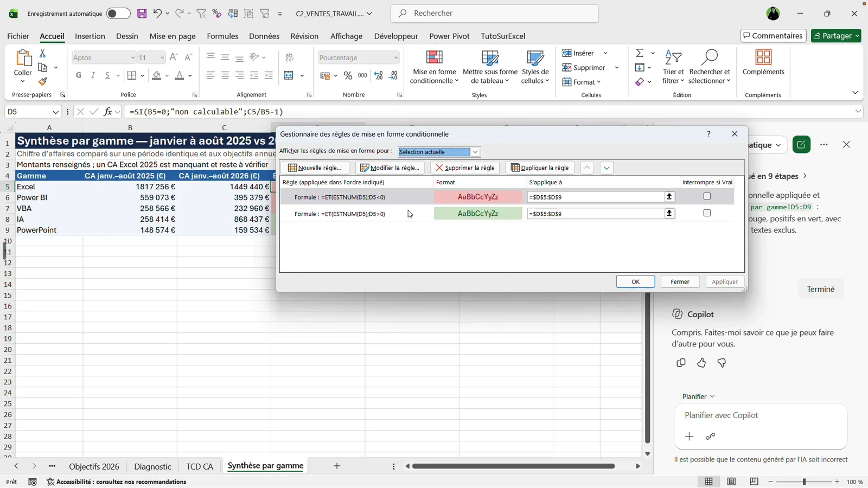This screenshot has height=488, width=868.
Task: Toggle Italic formatting
Action: click(93, 75)
